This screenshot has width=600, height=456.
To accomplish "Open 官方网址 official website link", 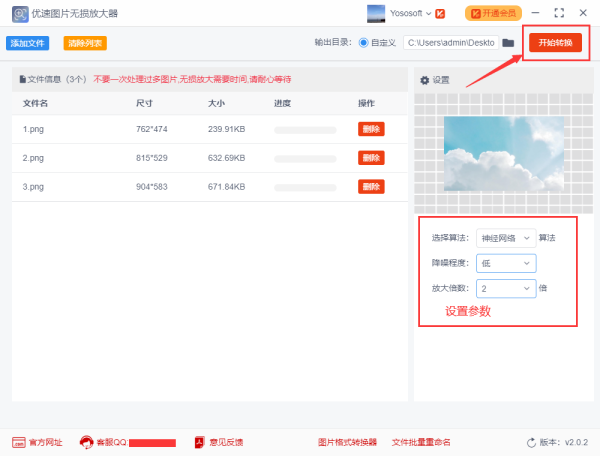I will pos(37,442).
